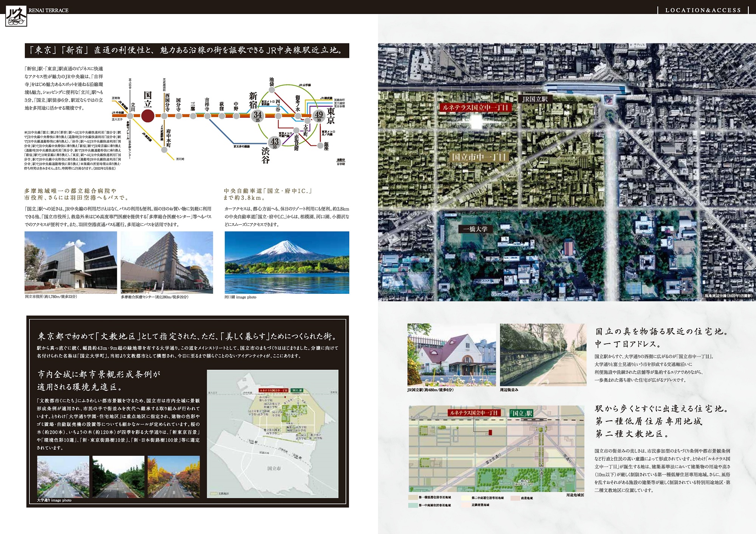The image size is (756, 534).
Task: Click the headline banner about JR中央線駅近立地
Action: (187, 50)
